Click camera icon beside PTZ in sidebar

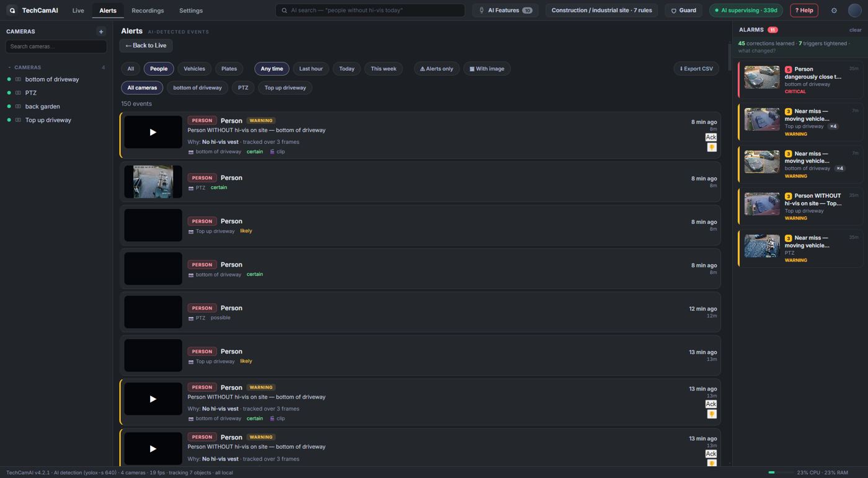click(x=18, y=93)
